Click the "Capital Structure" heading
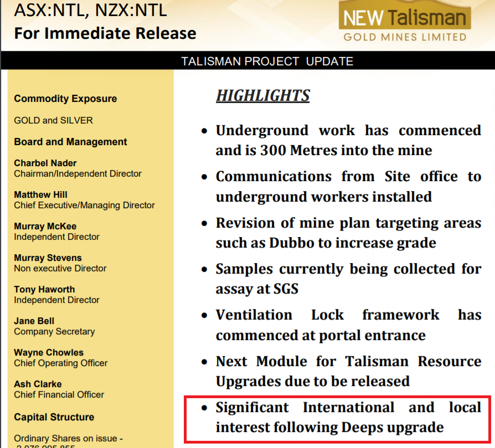This screenshot has height=448, width=495. point(54,417)
